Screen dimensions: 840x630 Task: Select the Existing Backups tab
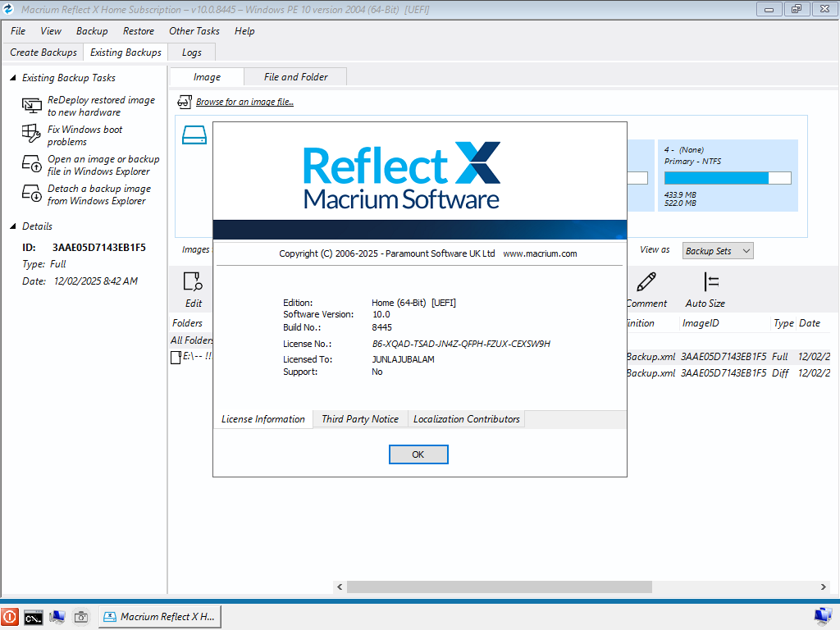[x=126, y=52]
